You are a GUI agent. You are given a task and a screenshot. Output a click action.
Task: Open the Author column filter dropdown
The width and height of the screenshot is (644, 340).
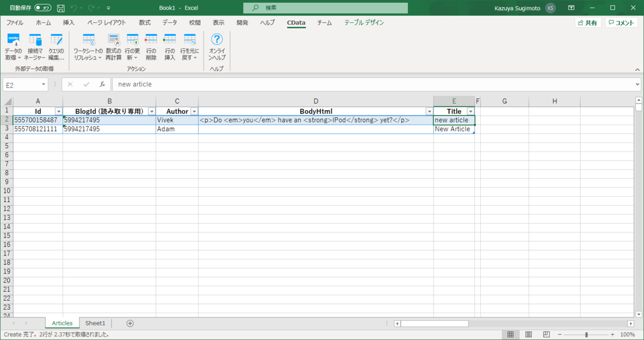[194, 111]
